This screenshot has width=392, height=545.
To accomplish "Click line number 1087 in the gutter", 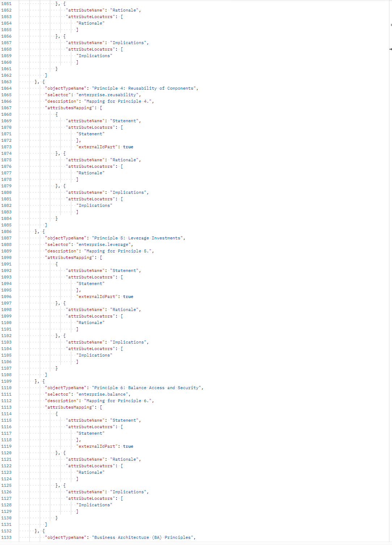I will click(x=7, y=238).
